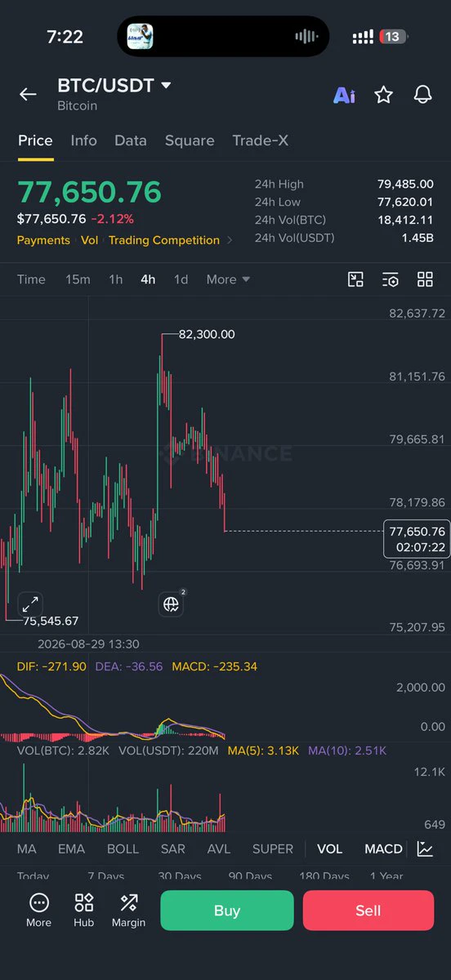Tap the 24h Low value 77,620.01
This screenshot has height=980, width=451.
405,202
